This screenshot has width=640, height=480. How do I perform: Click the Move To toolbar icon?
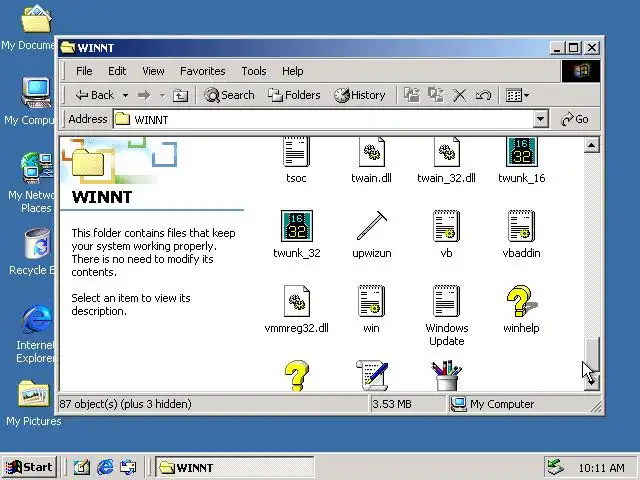[412, 95]
